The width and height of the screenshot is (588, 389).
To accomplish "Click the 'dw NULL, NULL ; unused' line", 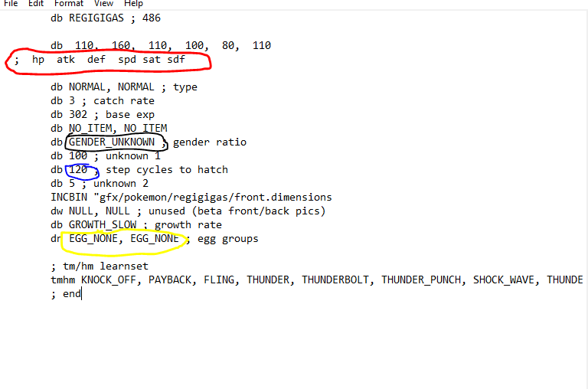I will point(188,211).
